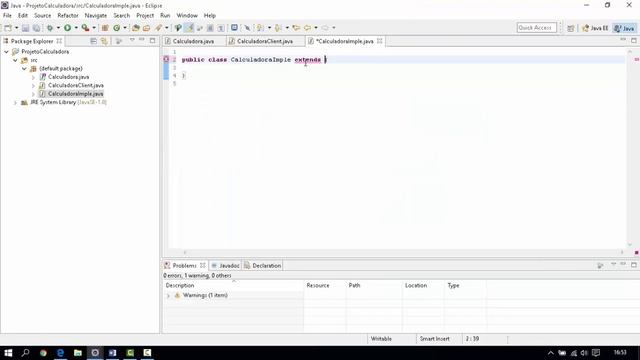The image size is (640, 360).
Task: Minimize the Package Explorer panel
Action: 142,40
